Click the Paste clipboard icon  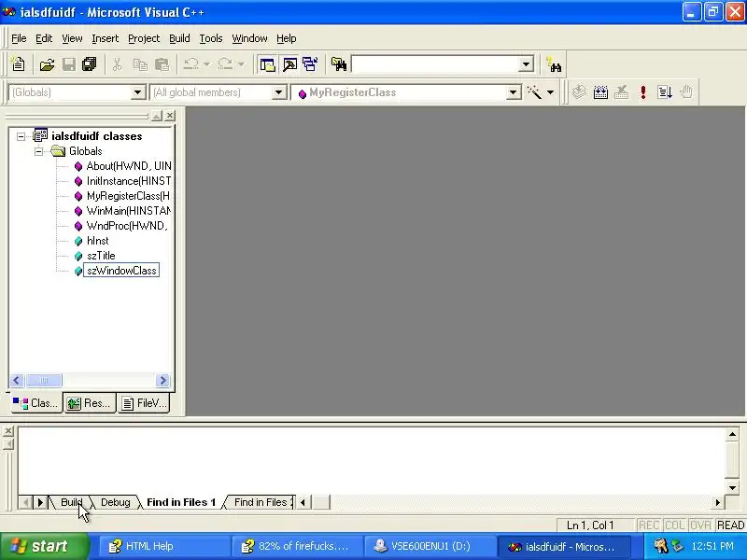(162, 64)
